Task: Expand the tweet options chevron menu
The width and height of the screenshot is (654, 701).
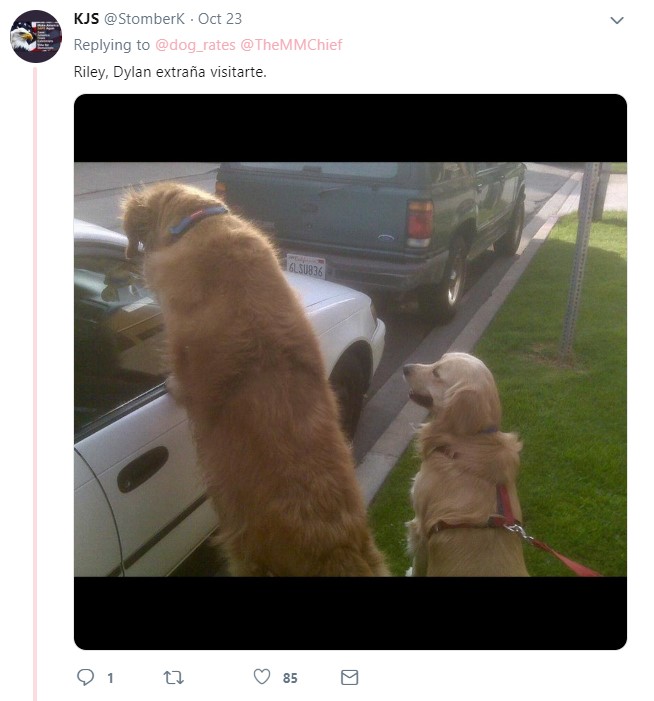Action: pos(617,20)
